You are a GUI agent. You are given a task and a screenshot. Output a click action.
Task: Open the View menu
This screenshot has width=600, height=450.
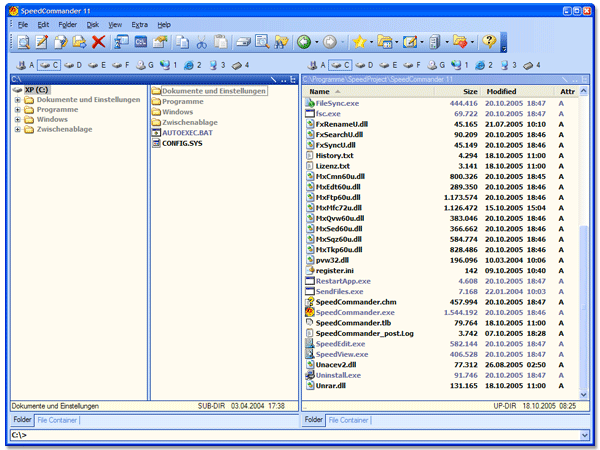point(115,25)
